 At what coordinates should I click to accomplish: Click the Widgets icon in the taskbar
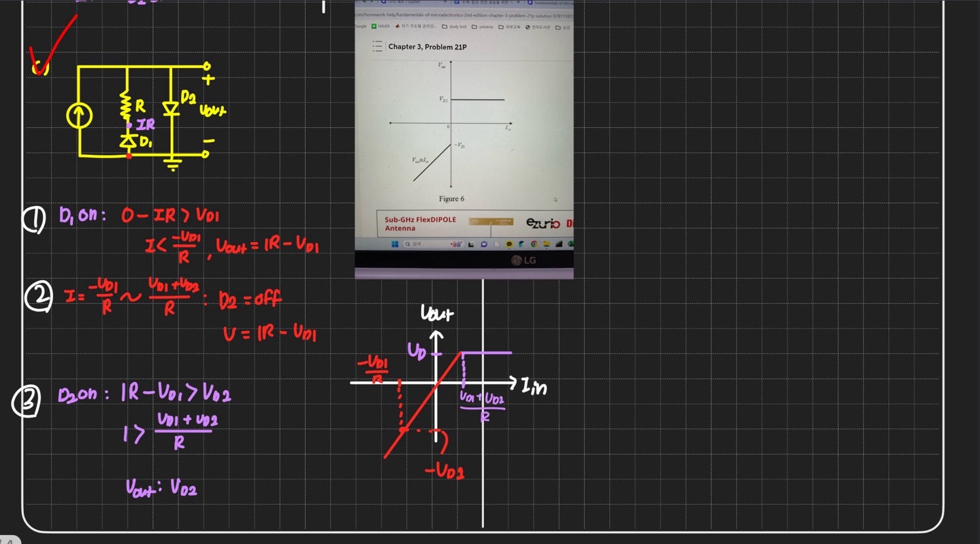coord(457,243)
